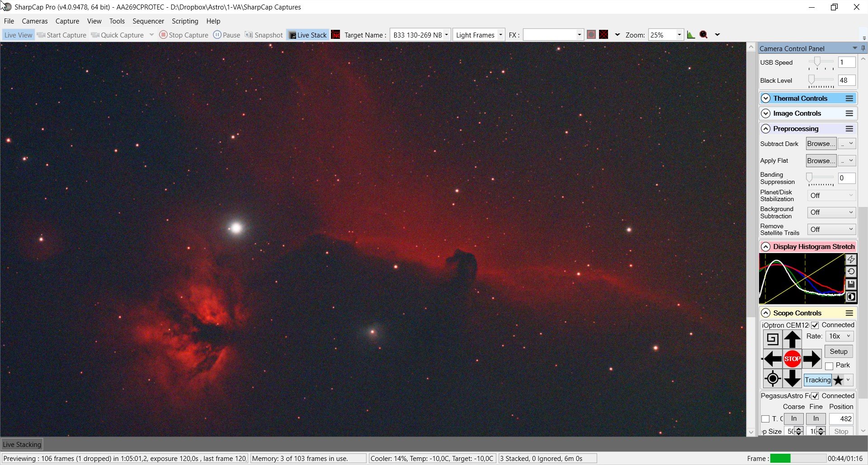Take a Snapshot from the toolbar
Image resolution: width=868 pixels, height=465 pixels.
(264, 35)
